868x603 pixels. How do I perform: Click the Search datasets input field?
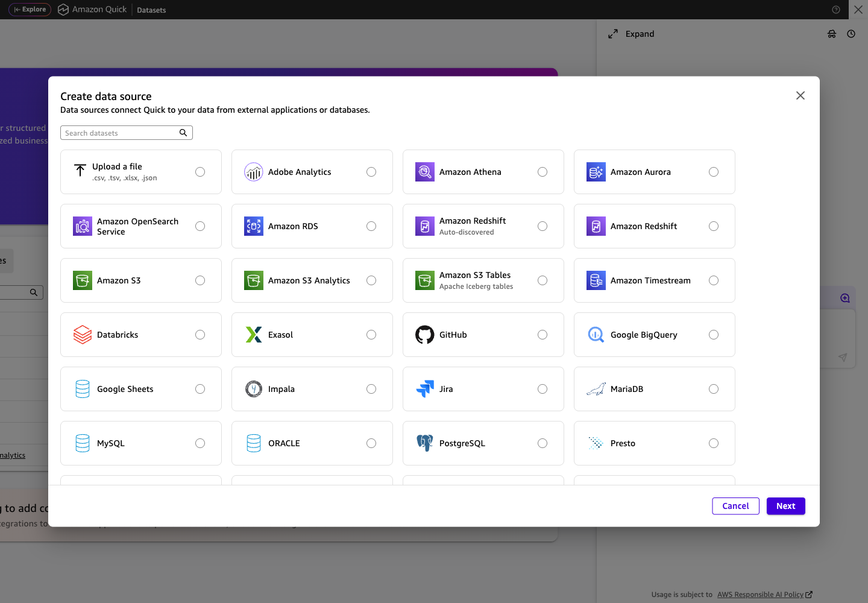[x=127, y=133]
